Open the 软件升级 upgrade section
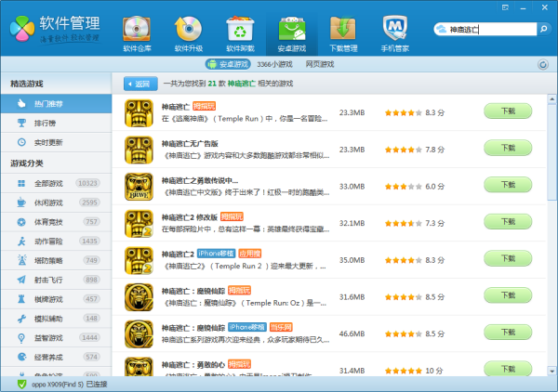The image size is (558, 392). click(189, 34)
